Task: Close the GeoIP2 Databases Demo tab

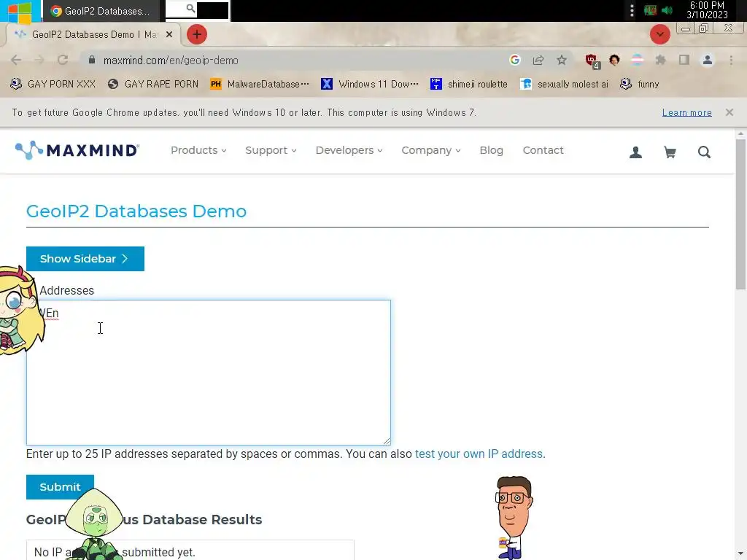Action: coord(169,34)
